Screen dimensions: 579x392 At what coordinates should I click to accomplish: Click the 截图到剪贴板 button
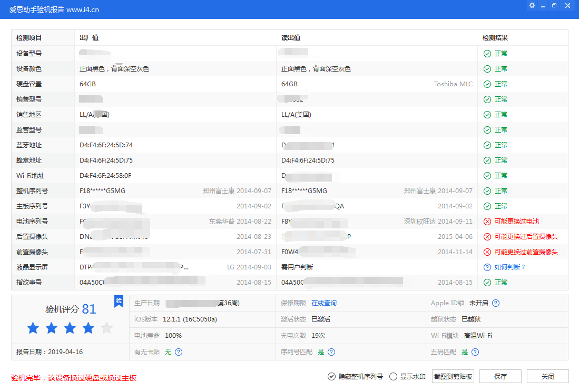point(453,376)
